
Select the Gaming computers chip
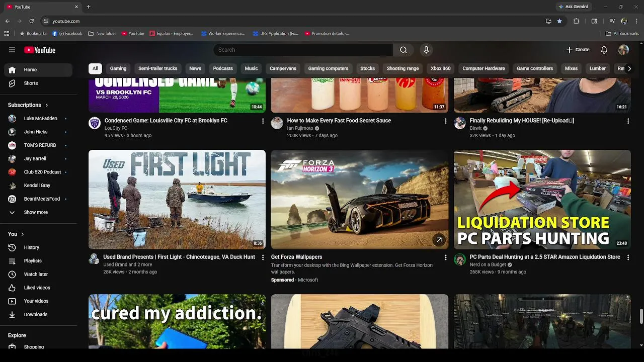click(x=328, y=68)
